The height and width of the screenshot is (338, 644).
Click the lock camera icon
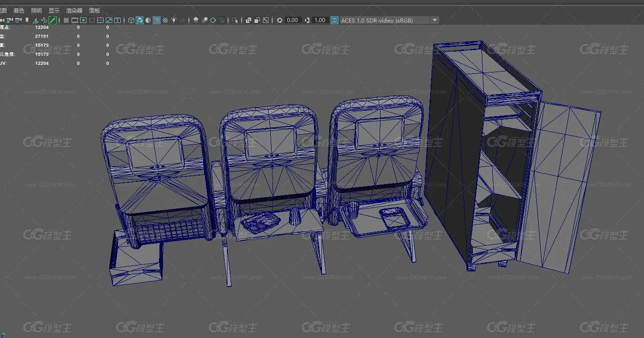point(9,20)
